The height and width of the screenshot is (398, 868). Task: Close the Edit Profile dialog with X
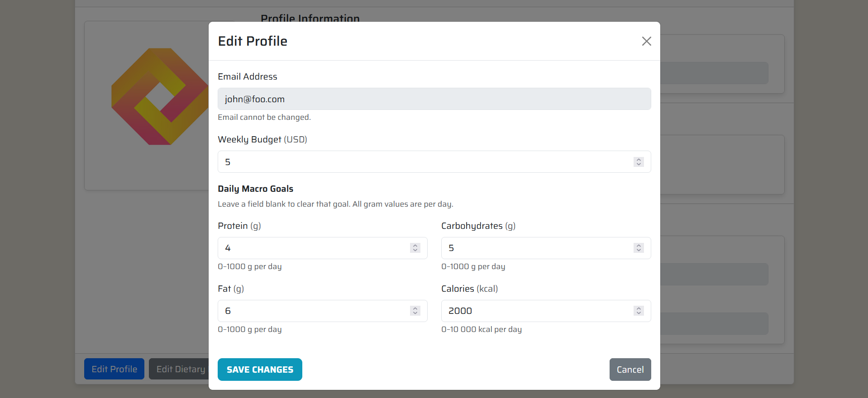(646, 41)
